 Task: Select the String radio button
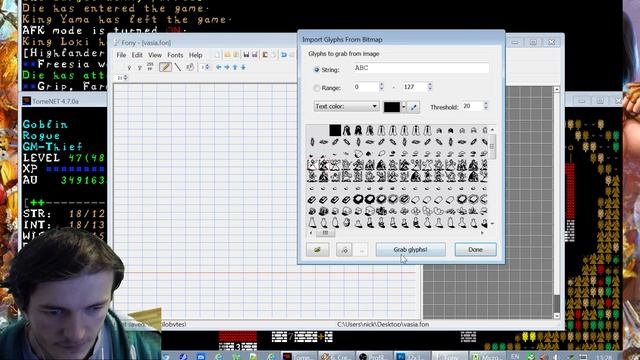pos(316,70)
